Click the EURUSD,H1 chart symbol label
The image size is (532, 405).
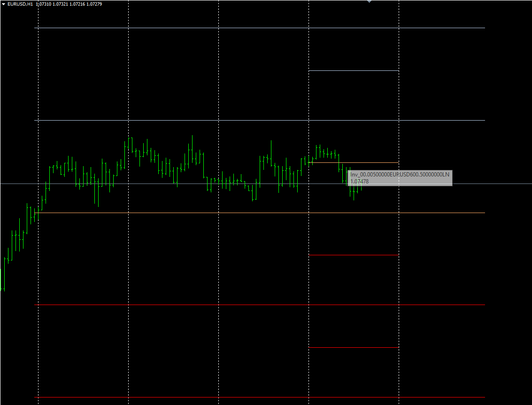click(20, 4)
